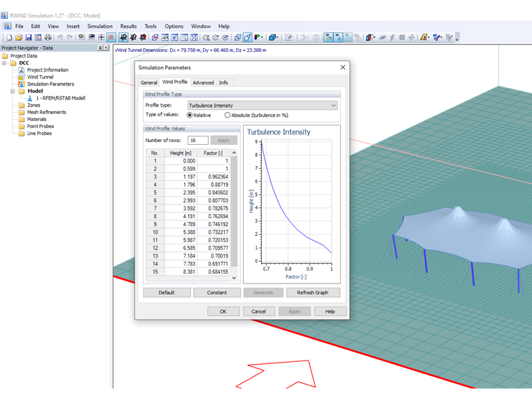This screenshot has height=399, width=532.
Task: Select the Materials tree item
Action: point(36,120)
